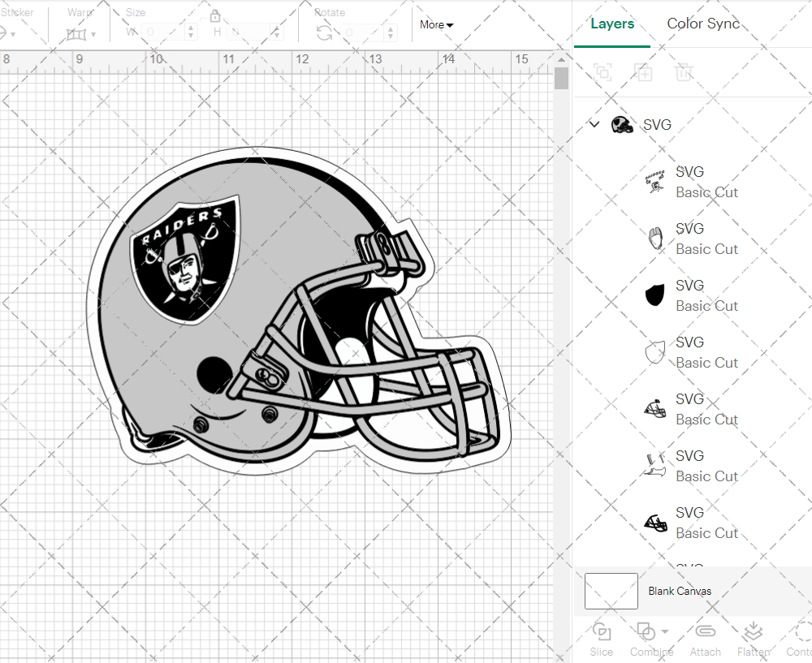The height and width of the screenshot is (663, 812).
Task: Click the Combine tool icon
Action: click(646, 632)
